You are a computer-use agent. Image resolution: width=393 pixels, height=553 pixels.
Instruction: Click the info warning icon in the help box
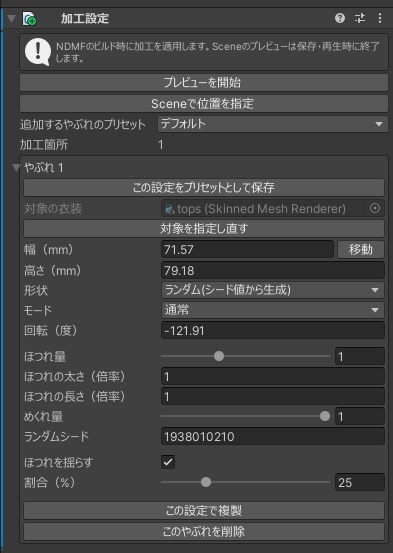tap(38, 52)
